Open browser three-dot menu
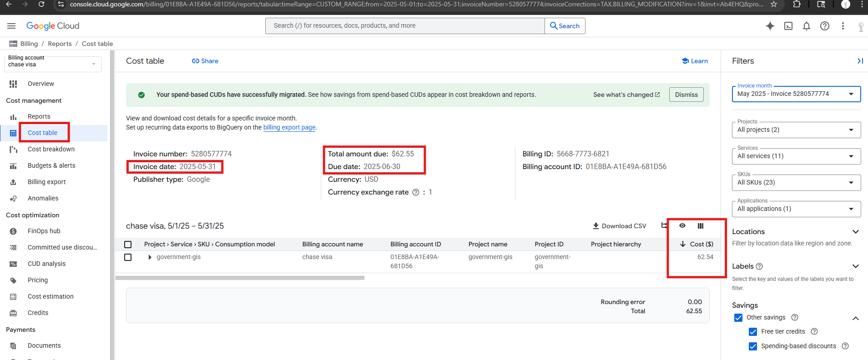Viewport: 868px width, 360px height. pos(862,4)
